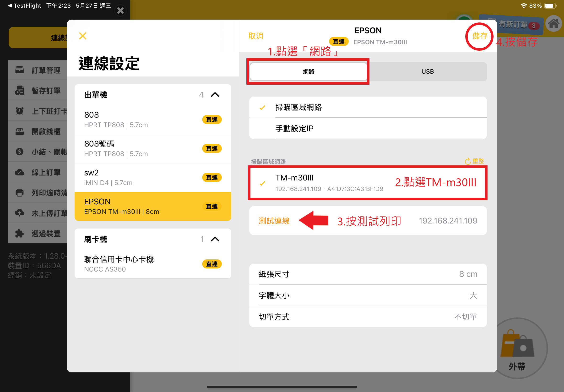Return to TestFlight via status bar link
Viewport: 564px width, 392px height.
point(25,6)
